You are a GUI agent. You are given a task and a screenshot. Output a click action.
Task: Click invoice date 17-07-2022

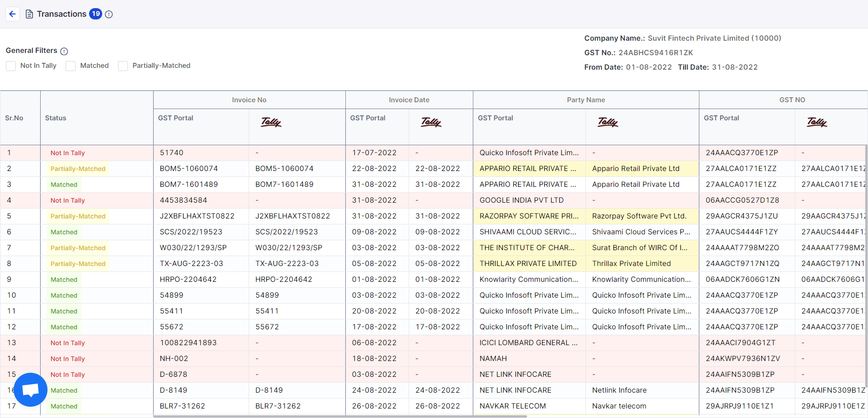(374, 153)
